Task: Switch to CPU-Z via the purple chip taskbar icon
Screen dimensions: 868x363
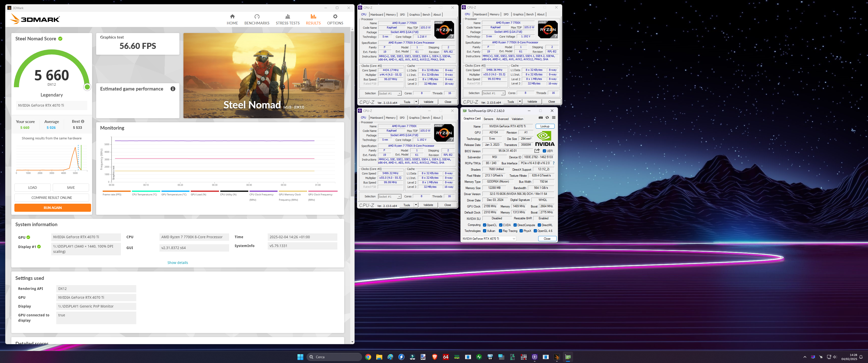Action: pos(534,357)
